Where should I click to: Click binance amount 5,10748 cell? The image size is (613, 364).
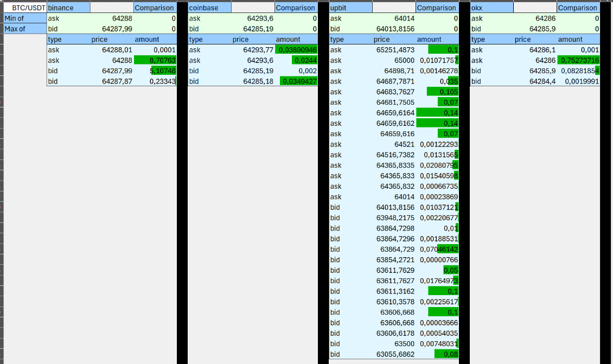(x=155, y=71)
